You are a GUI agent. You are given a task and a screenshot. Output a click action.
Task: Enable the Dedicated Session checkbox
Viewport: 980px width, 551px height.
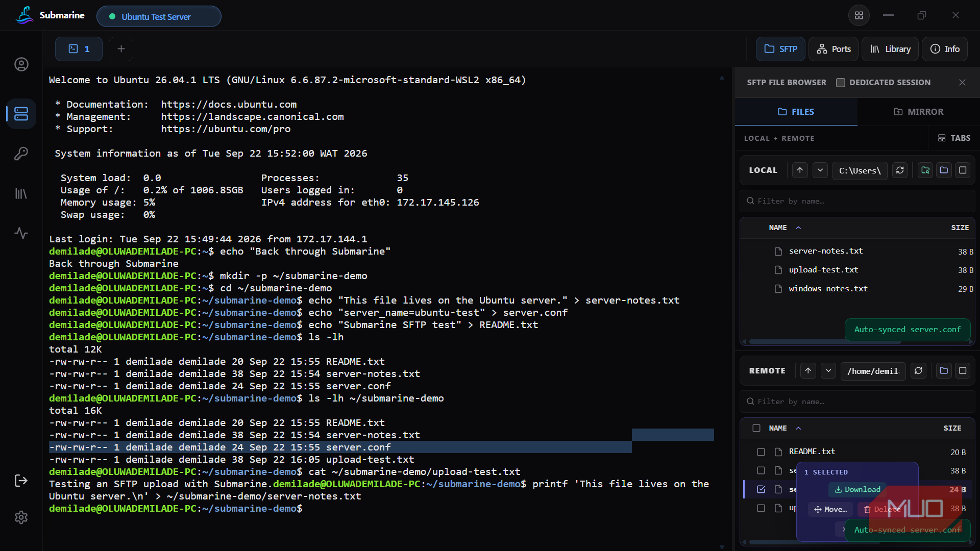coord(841,83)
